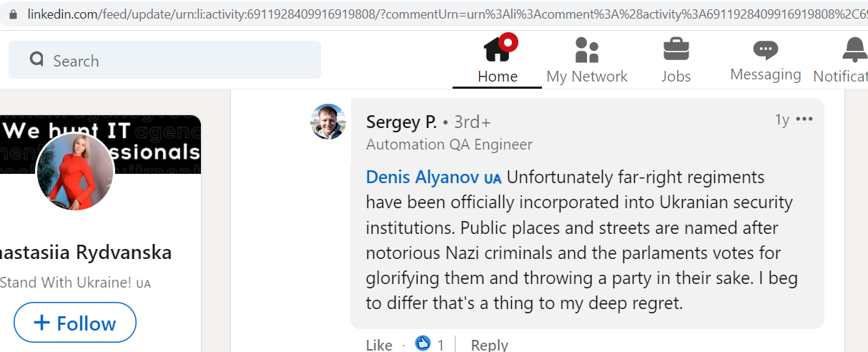Open the comment's three-dot options menu

tap(804, 119)
